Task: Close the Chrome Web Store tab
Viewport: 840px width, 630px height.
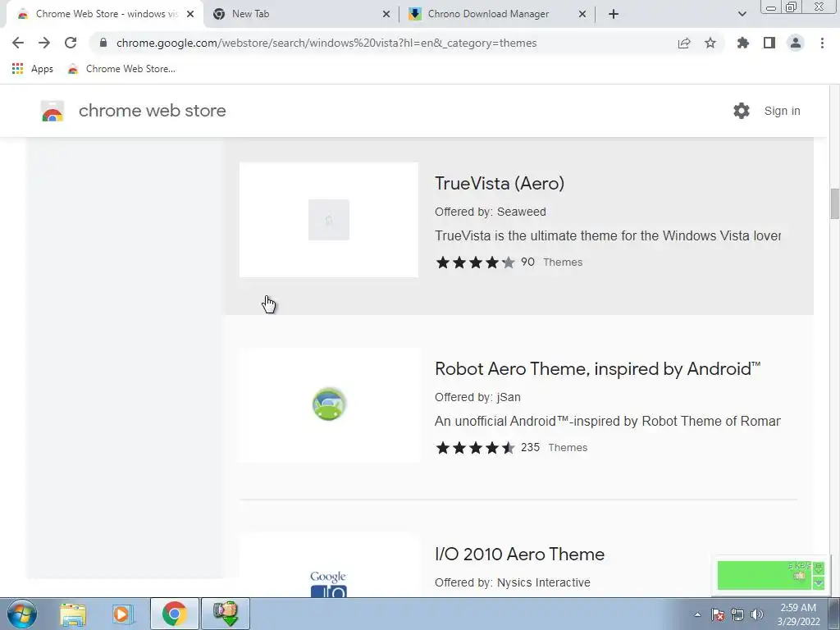Action: click(x=190, y=15)
